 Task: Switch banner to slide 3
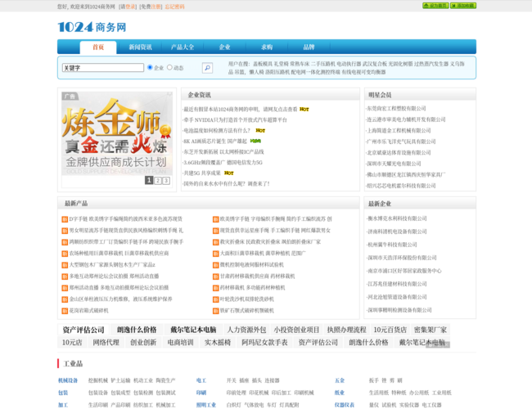(165, 180)
